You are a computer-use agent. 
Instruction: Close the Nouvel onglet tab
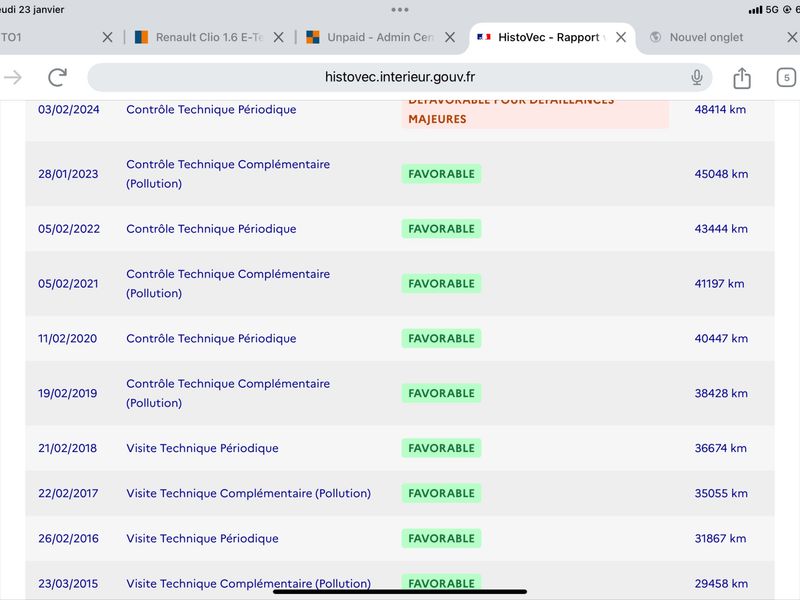click(x=792, y=37)
